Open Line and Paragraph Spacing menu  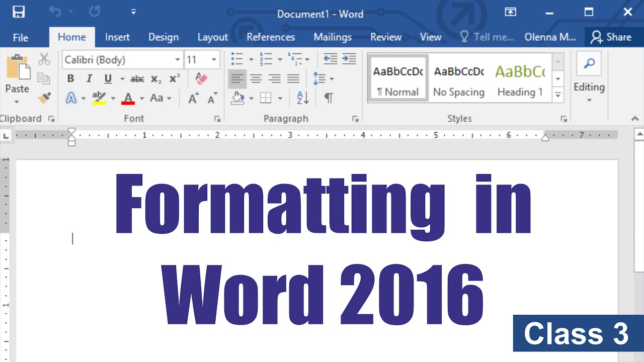point(323,78)
